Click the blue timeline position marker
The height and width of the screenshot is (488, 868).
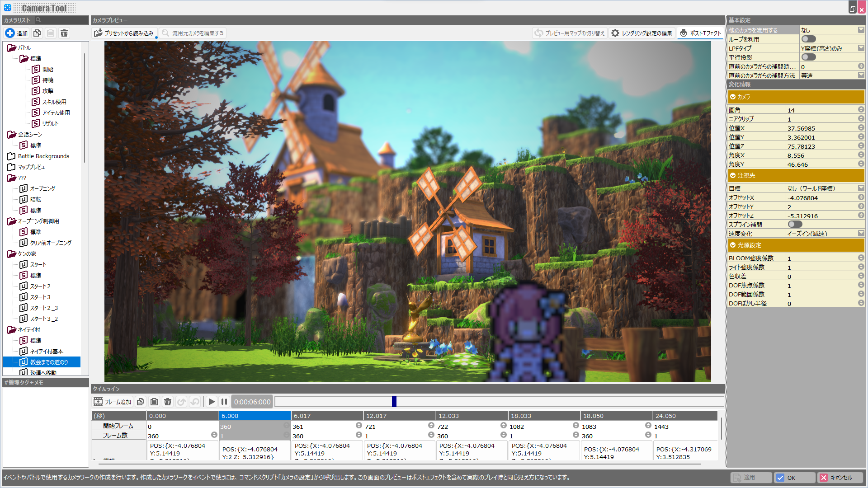click(x=394, y=402)
